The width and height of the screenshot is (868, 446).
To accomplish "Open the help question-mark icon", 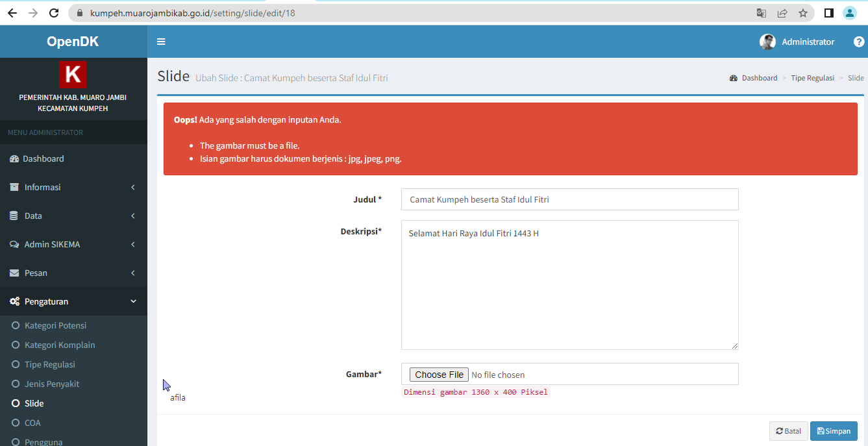I will point(859,41).
